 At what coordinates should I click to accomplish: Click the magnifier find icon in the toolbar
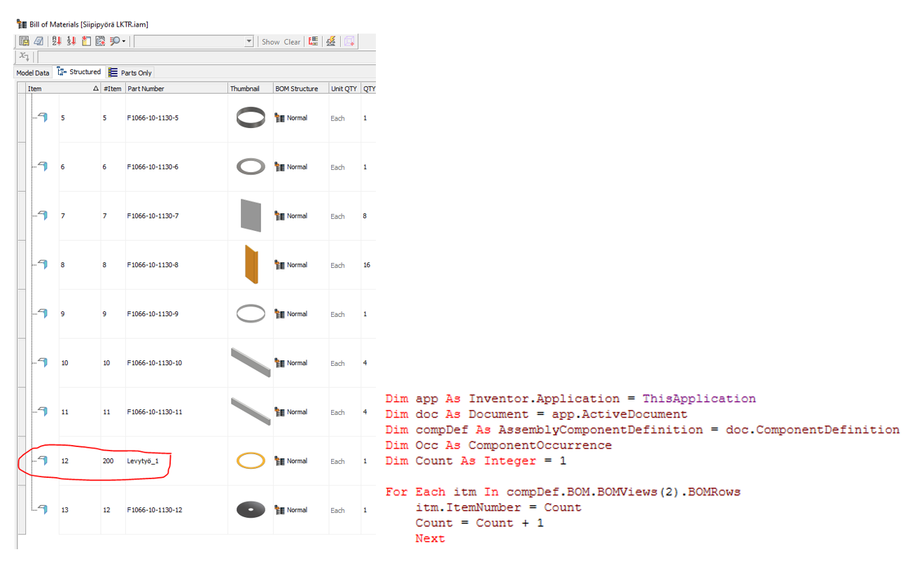115,41
